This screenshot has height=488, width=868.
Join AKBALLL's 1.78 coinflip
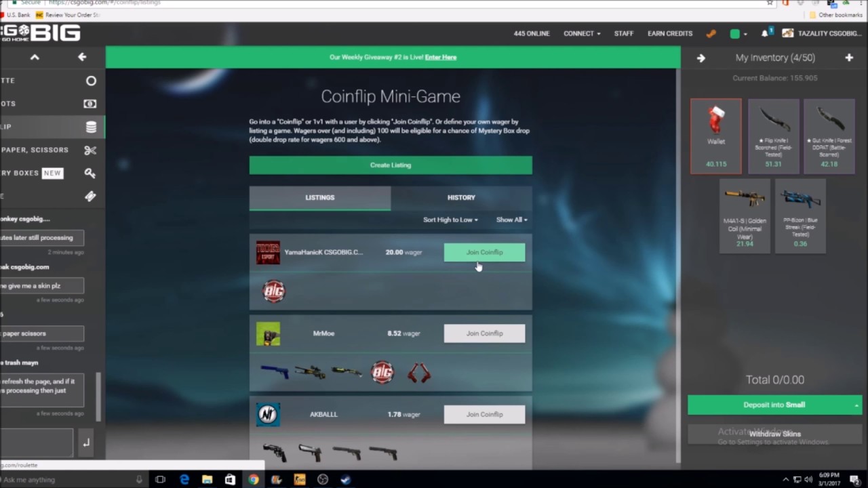point(484,414)
